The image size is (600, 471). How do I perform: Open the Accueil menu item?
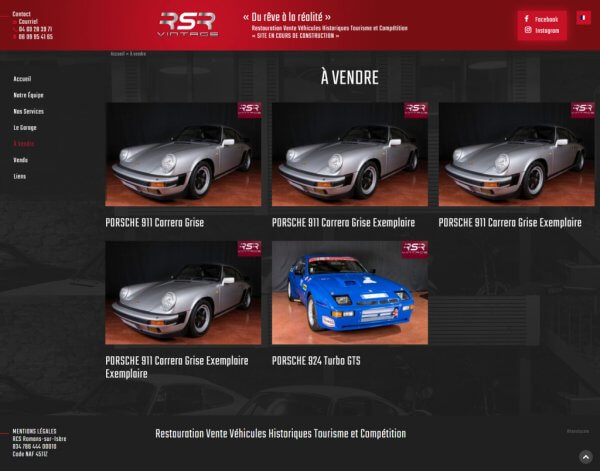coord(22,79)
